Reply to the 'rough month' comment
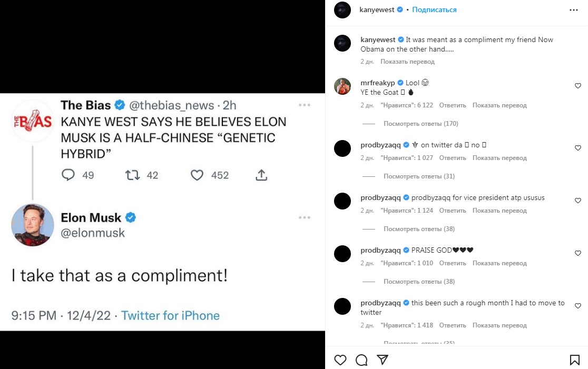The image size is (588, 369). (452, 325)
